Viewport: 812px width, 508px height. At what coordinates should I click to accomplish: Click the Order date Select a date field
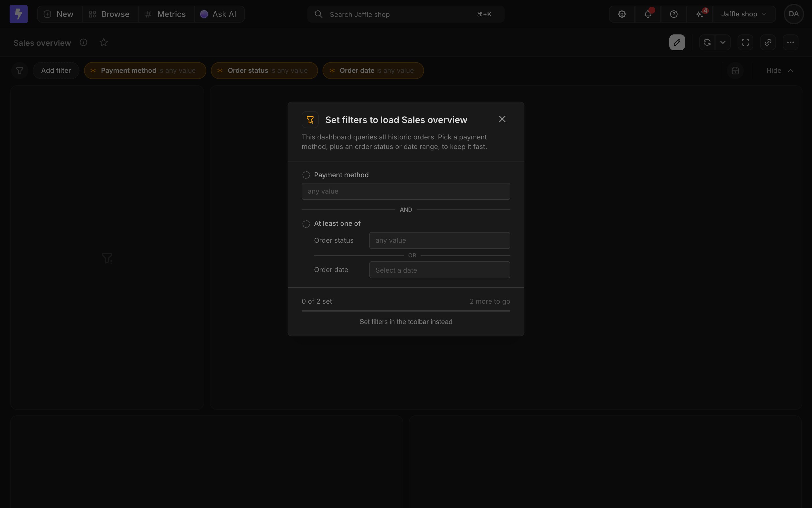click(x=440, y=270)
